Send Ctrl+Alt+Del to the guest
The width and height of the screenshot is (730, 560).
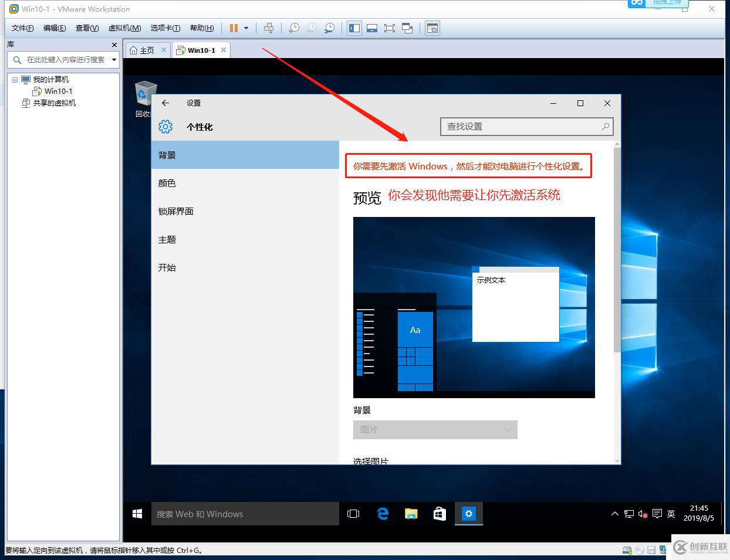[x=269, y=28]
